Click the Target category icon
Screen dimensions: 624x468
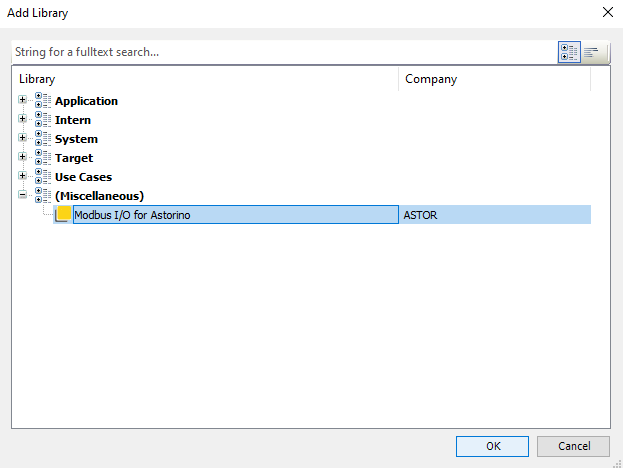pos(43,158)
